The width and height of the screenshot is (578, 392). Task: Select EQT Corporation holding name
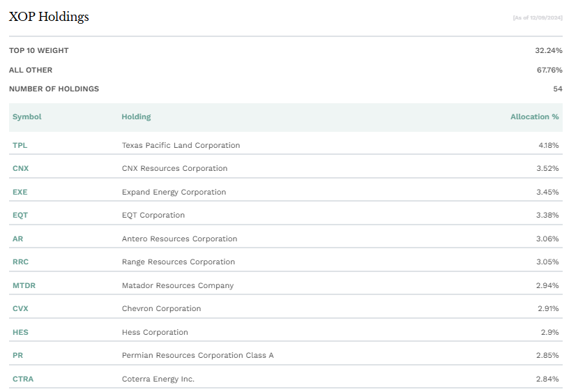153,215
